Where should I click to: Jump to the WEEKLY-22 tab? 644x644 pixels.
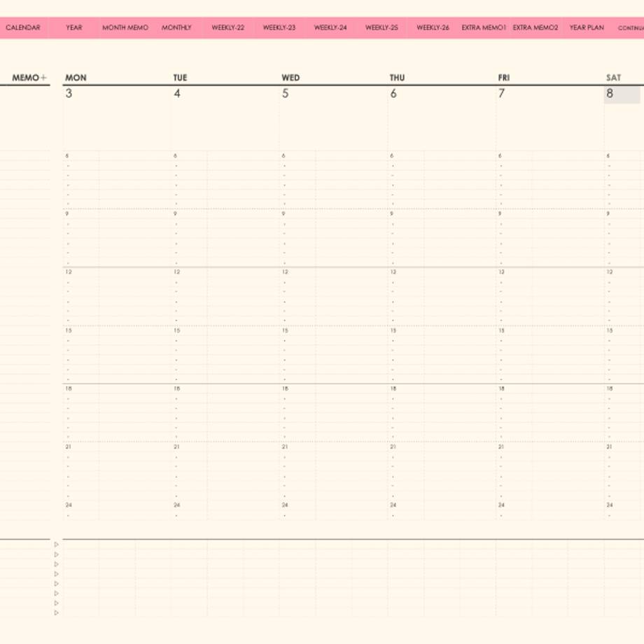[x=228, y=27]
